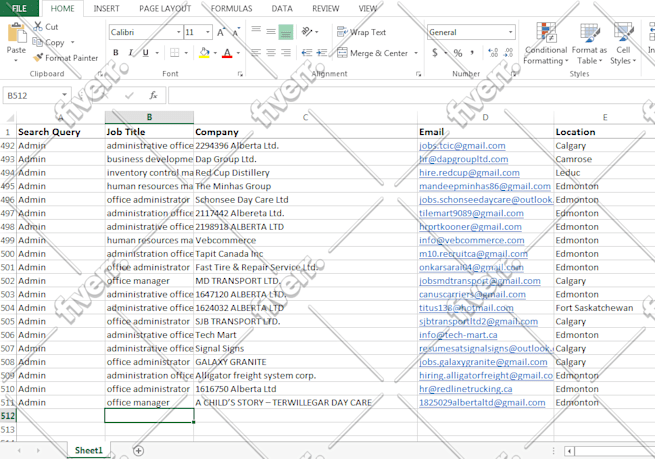Open the General number format dropdown
This screenshot has height=459, width=655.
510,32
